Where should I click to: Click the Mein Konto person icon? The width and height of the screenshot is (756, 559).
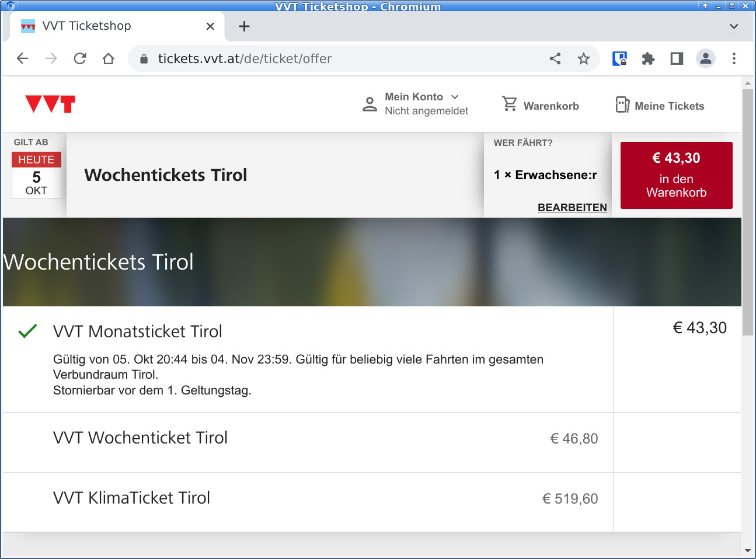point(370,104)
